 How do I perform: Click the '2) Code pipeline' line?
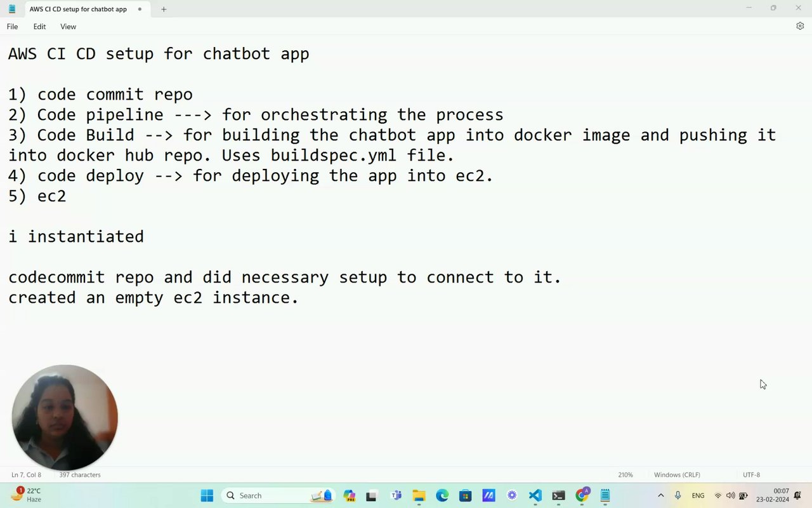(256, 115)
